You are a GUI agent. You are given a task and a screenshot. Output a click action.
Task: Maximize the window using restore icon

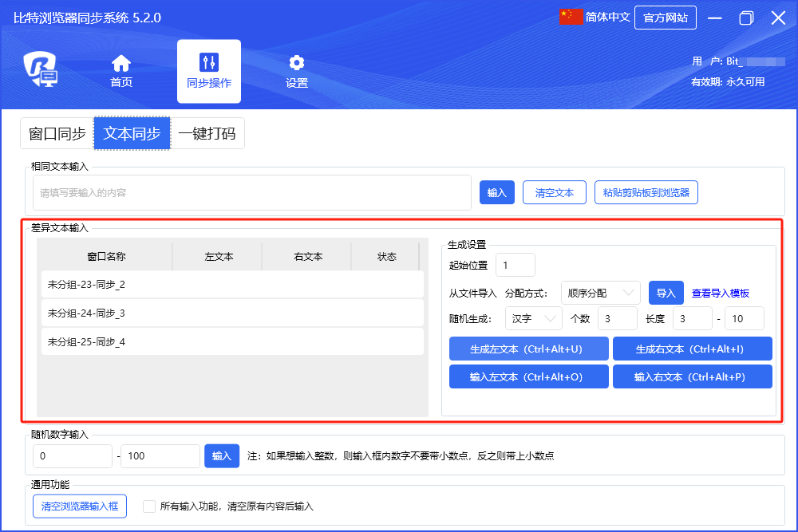click(746, 18)
